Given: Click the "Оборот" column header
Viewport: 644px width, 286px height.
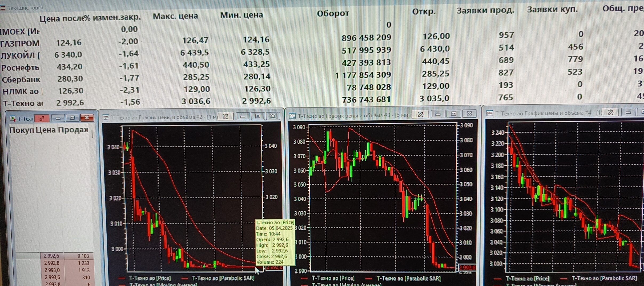Looking at the screenshot, I should pos(333,13).
